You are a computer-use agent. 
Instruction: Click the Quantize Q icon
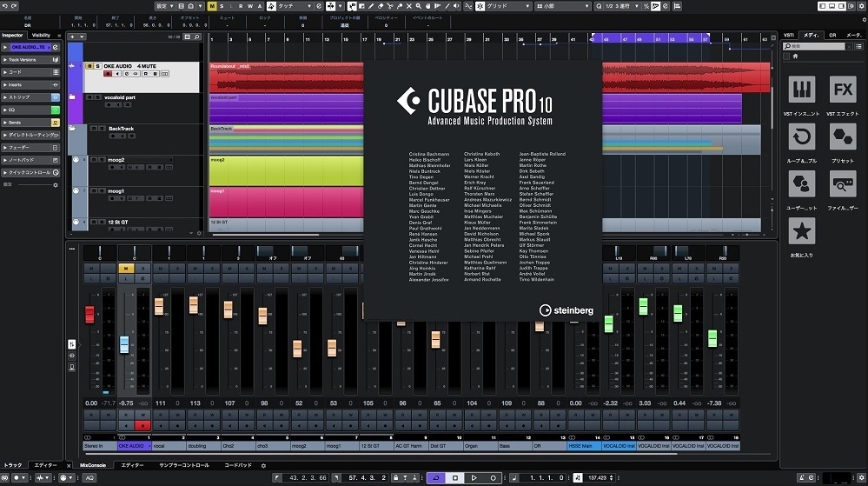pyautogui.click(x=599, y=6)
